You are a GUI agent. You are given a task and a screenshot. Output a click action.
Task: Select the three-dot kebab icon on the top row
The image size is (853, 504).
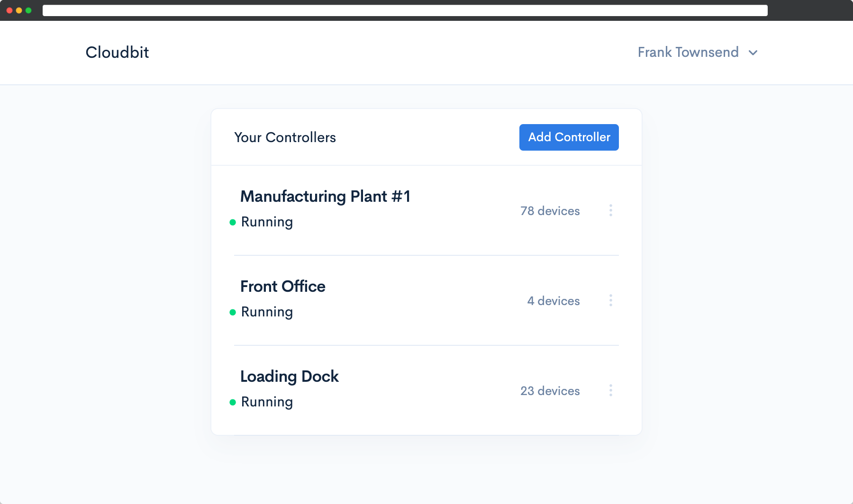click(611, 210)
